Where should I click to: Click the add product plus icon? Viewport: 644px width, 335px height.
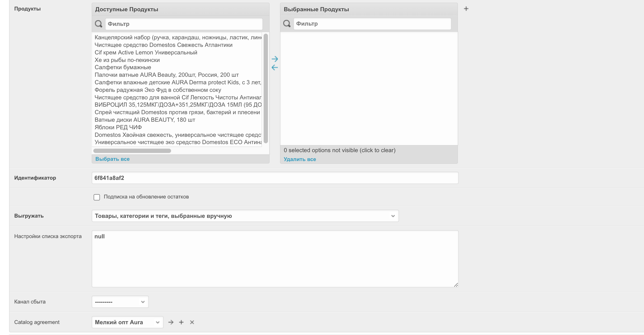pyautogui.click(x=466, y=9)
